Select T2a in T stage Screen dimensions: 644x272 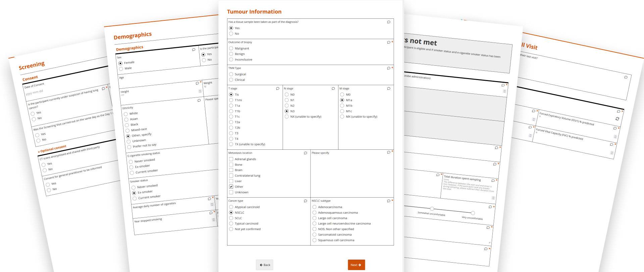point(231,122)
